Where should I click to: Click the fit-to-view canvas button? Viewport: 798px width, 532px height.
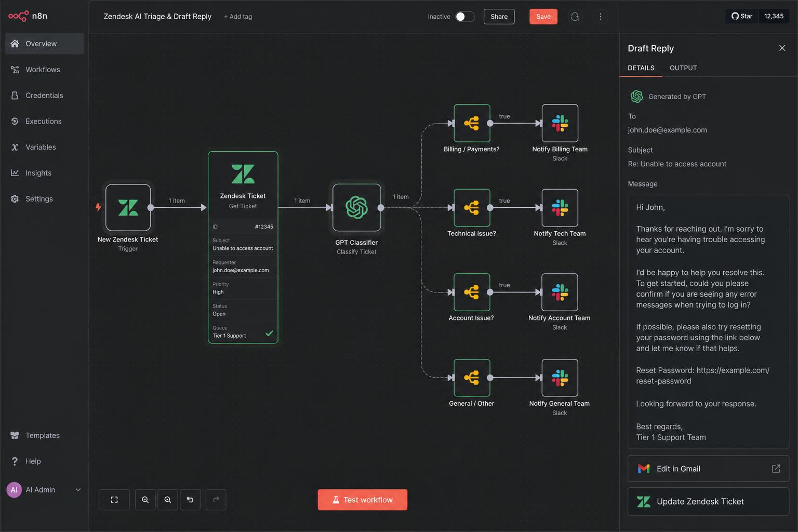(x=114, y=500)
